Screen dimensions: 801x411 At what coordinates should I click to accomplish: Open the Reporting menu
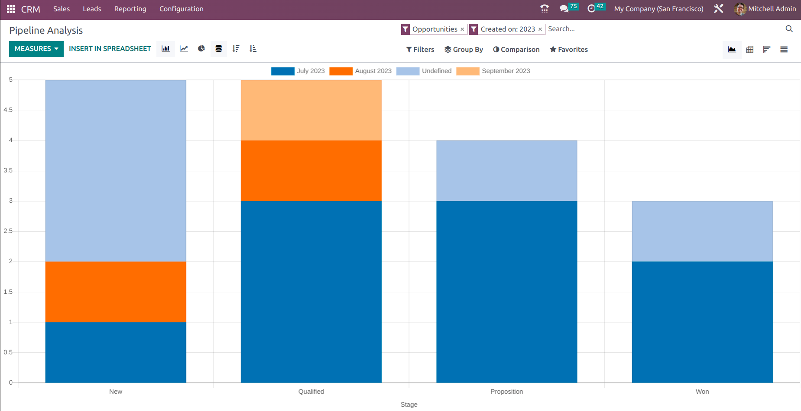[x=130, y=8]
